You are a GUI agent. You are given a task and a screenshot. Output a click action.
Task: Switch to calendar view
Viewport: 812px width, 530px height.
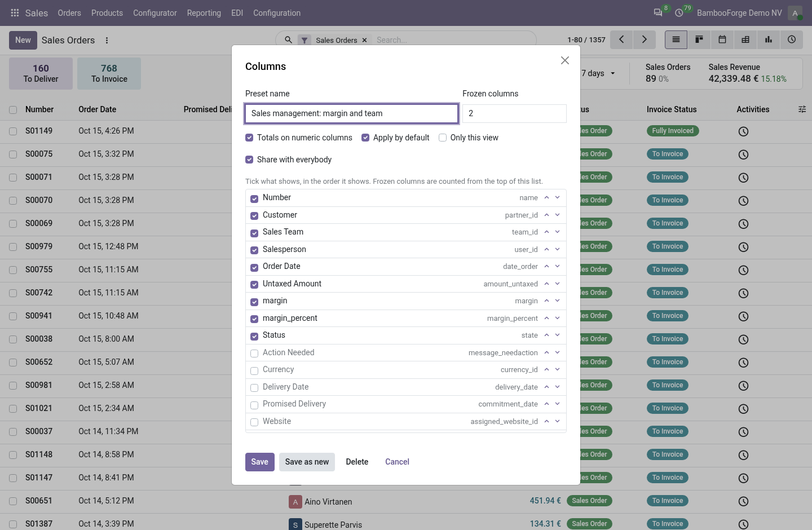722,39
